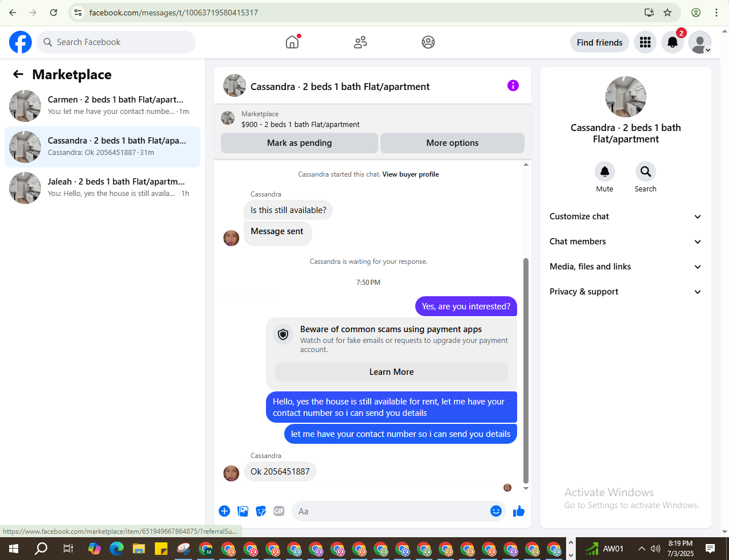Screen dimensions: 729x560
Task: Attach a photo using image icon
Action: [243, 511]
